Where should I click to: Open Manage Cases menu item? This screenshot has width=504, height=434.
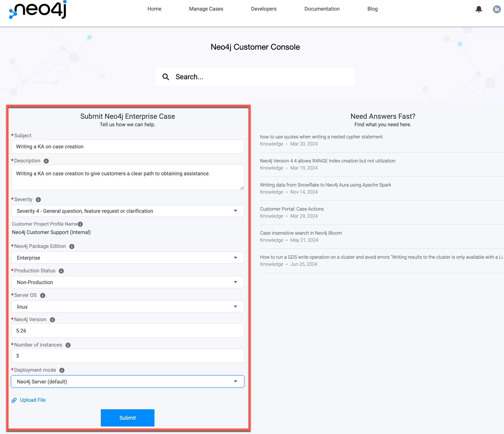coord(206,9)
